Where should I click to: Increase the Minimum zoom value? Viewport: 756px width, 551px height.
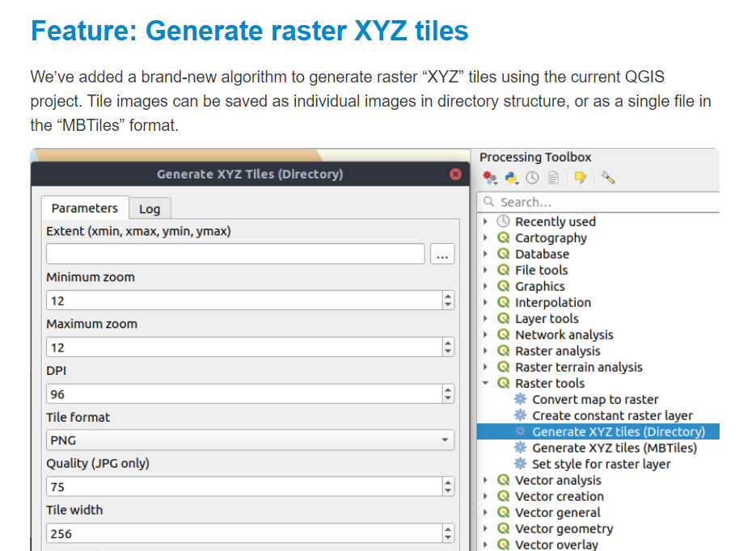449,297
